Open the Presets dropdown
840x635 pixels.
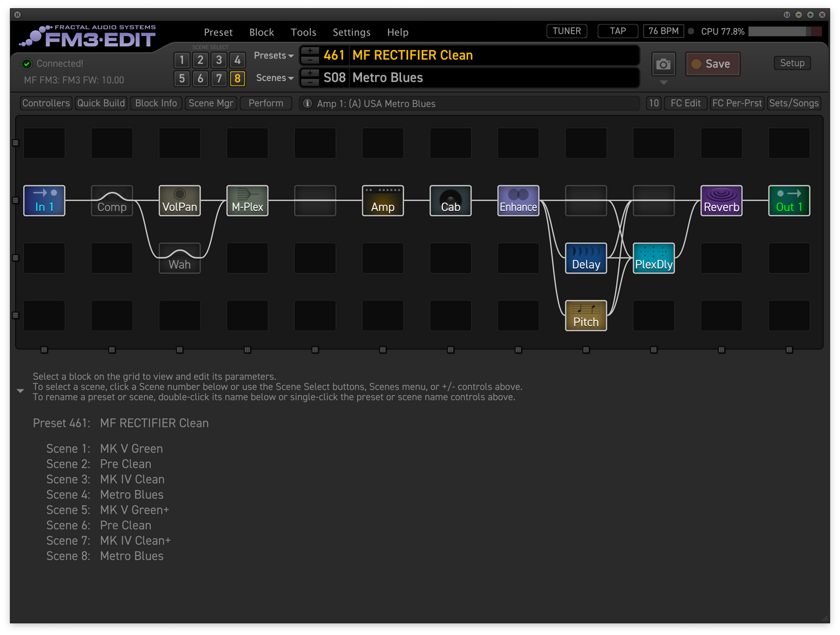coord(274,56)
